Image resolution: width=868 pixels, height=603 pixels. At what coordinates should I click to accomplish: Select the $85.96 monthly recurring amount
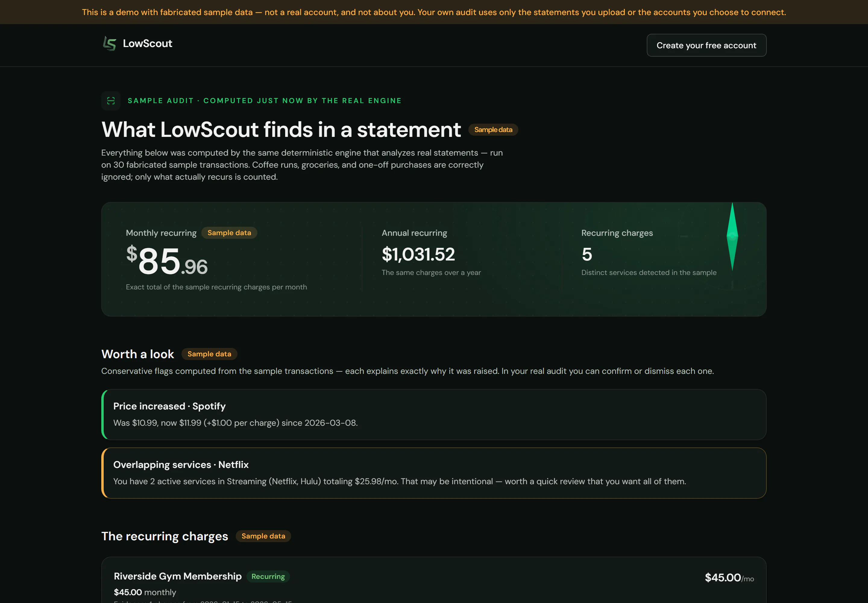pyautogui.click(x=167, y=260)
